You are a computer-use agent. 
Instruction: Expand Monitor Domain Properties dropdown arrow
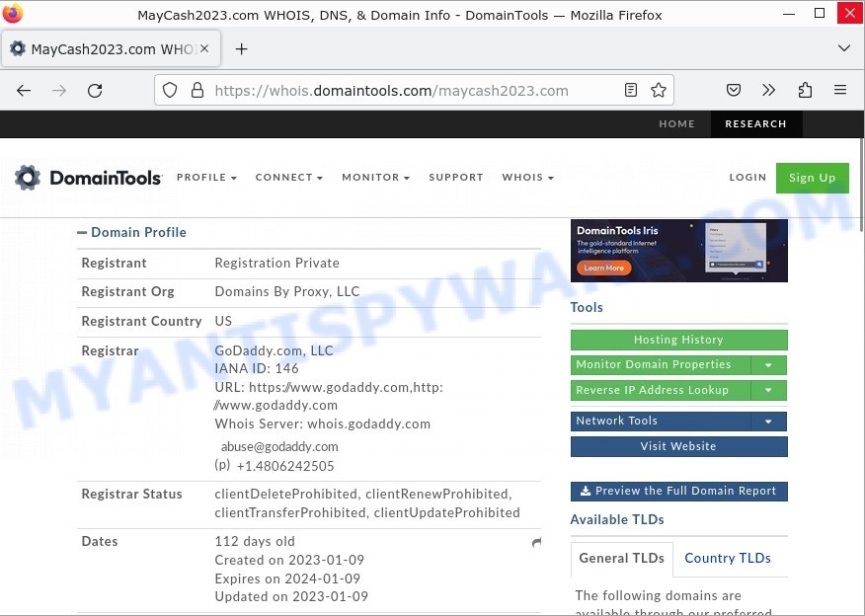coord(768,365)
